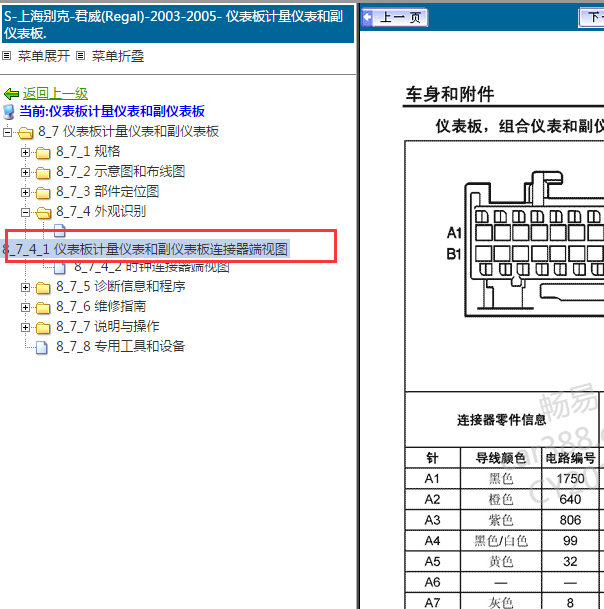The image size is (604, 609).
Task: Click pin cell A6 in table
Action: click(x=432, y=582)
